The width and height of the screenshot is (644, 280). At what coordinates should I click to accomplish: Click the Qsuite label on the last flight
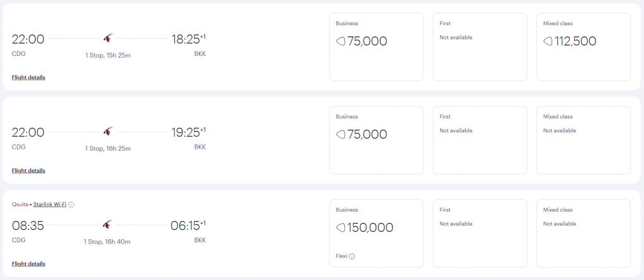pos(19,204)
